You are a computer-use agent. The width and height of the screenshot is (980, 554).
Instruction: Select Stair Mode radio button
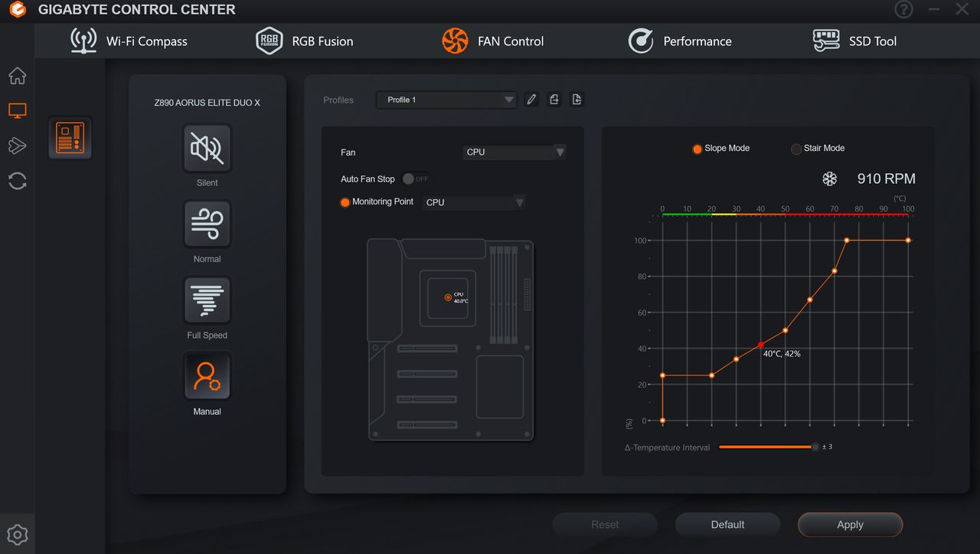[796, 149]
